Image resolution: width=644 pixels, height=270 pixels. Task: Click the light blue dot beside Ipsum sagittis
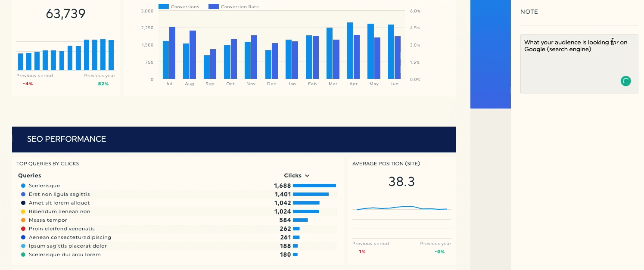[x=23, y=246]
